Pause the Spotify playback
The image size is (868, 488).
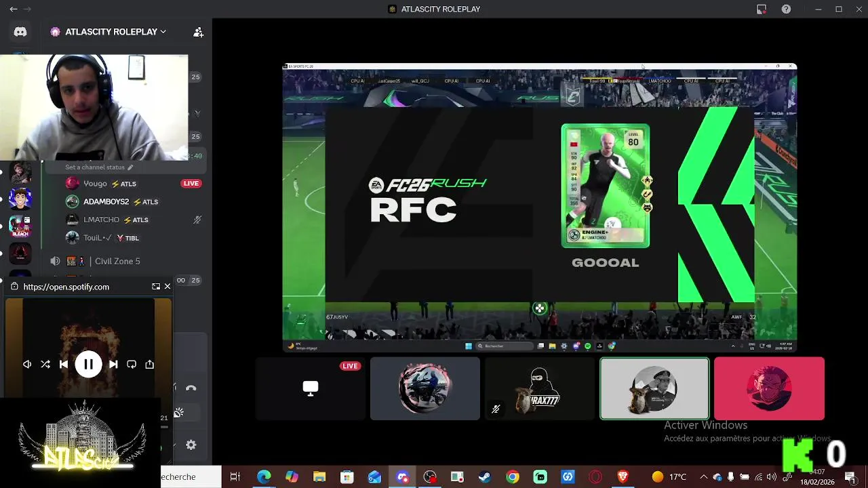click(88, 365)
